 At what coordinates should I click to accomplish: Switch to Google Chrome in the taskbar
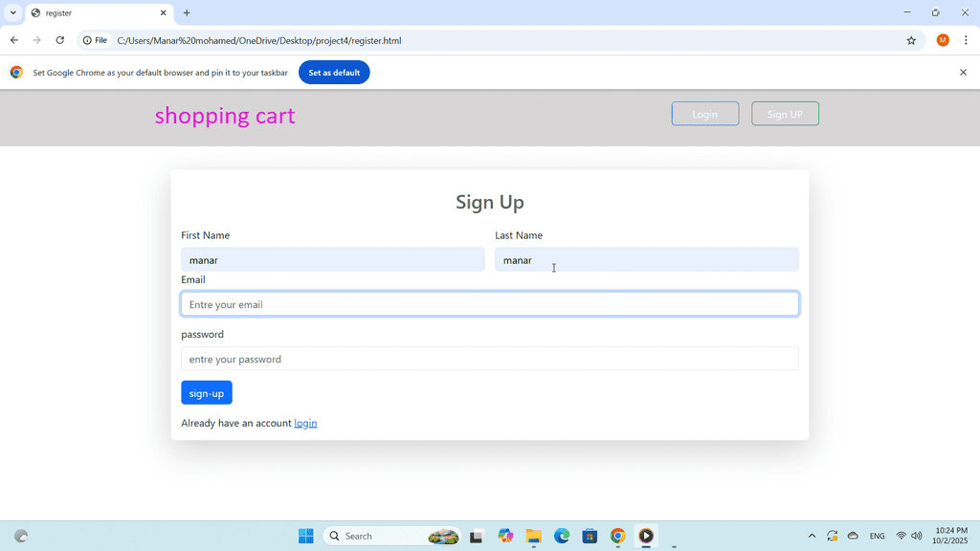(617, 536)
